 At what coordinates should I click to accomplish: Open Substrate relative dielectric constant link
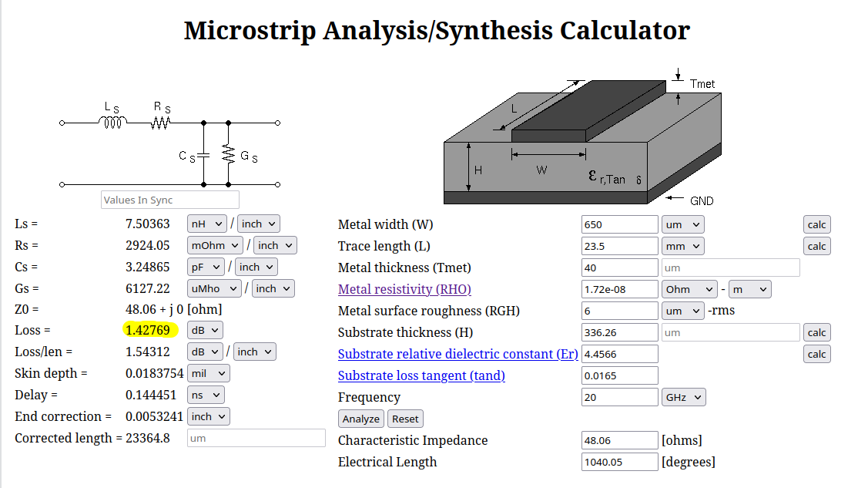click(458, 354)
